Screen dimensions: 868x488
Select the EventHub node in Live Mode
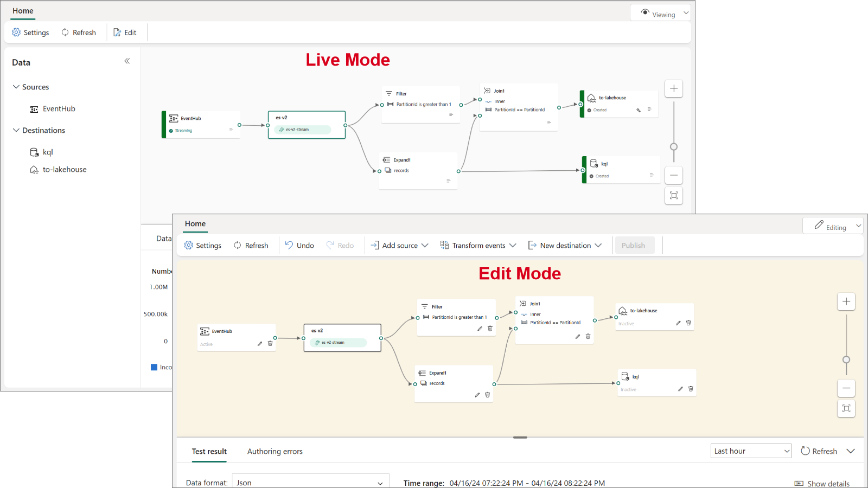coord(201,125)
